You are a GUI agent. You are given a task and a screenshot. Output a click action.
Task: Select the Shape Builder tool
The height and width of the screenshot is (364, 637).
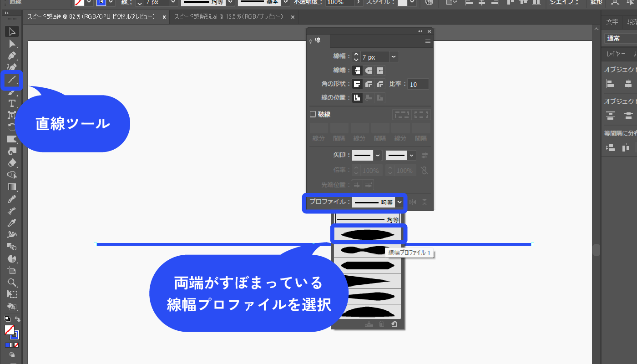(x=12, y=175)
